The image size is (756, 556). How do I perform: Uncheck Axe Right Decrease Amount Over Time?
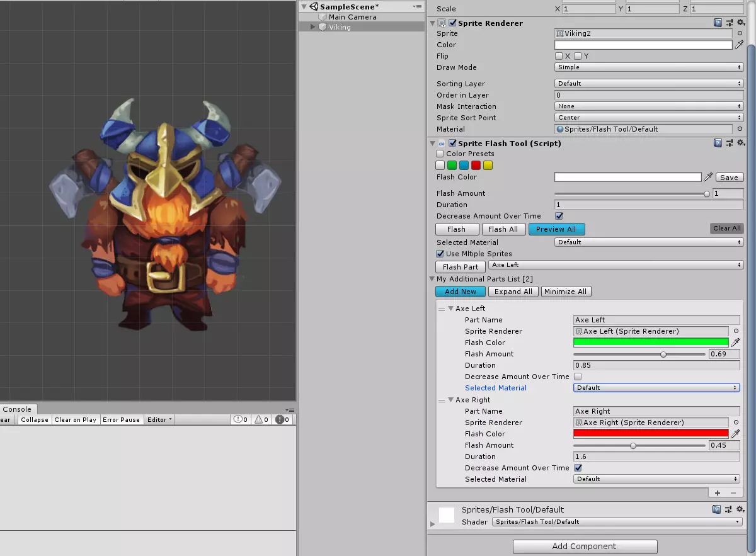578,468
